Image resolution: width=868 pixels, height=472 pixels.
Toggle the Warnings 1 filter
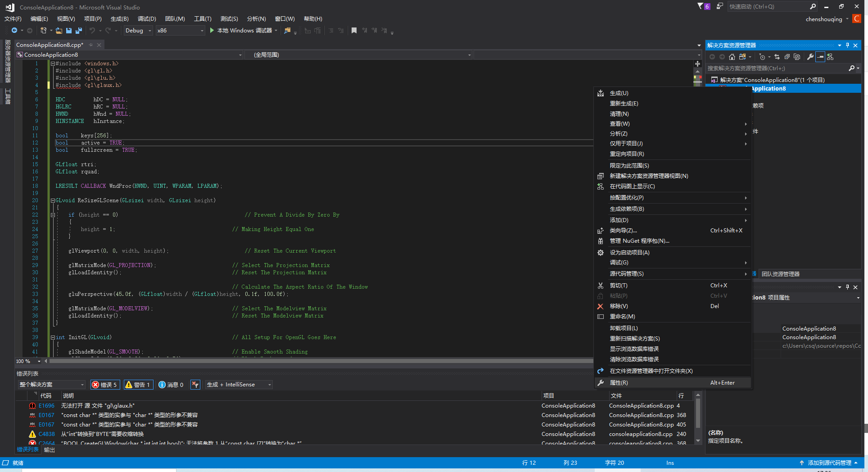point(138,385)
